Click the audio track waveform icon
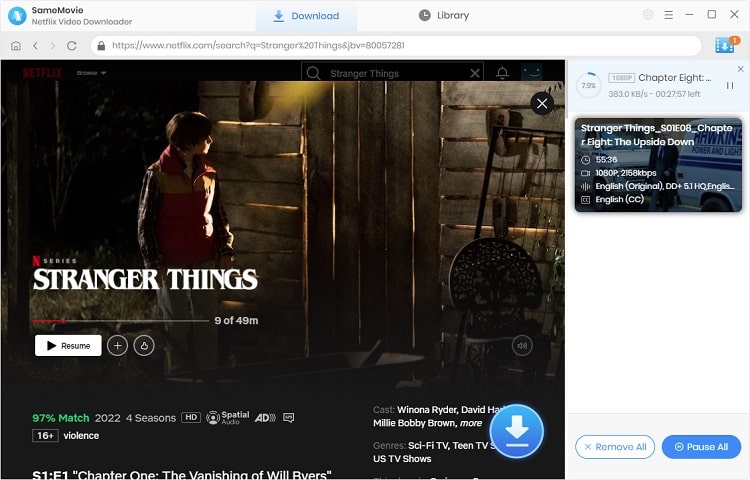The width and height of the screenshot is (750, 480). pyautogui.click(x=585, y=186)
